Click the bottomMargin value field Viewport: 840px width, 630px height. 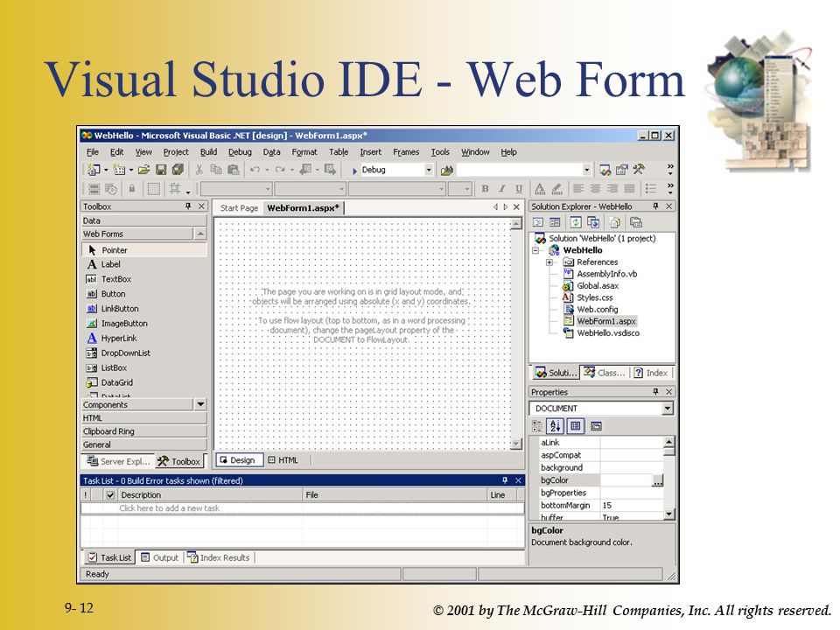click(632, 506)
